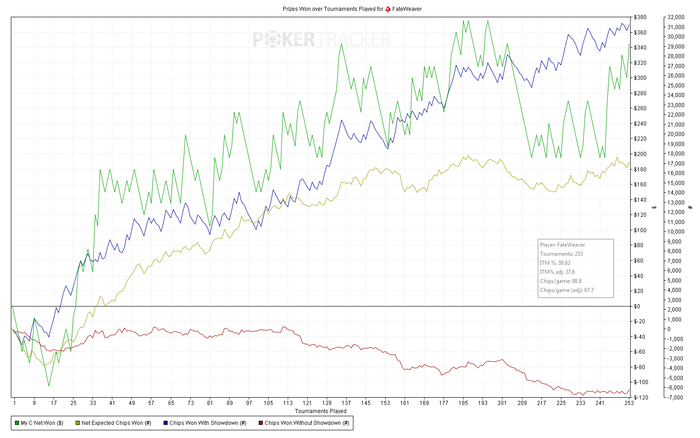Click the '$100' dollar axis label
The width and height of the screenshot is (700, 438).
tap(640, 230)
